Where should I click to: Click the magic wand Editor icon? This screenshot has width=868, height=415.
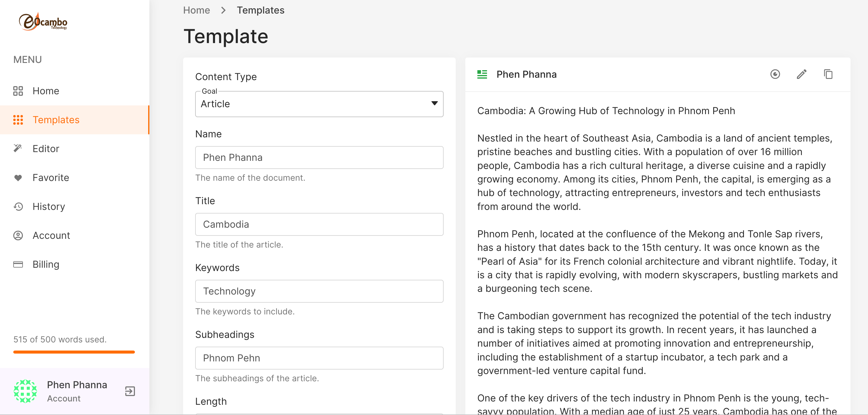[18, 148]
